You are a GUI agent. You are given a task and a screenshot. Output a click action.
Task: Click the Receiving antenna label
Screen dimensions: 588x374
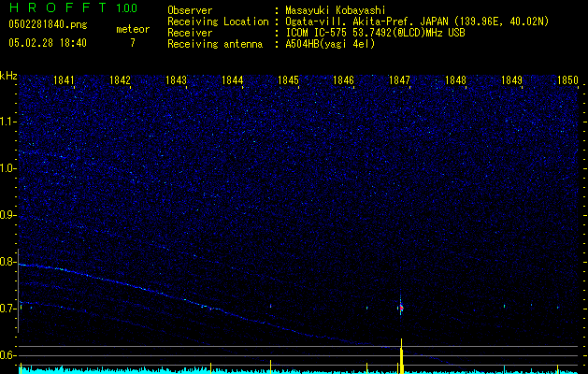click(215, 44)
